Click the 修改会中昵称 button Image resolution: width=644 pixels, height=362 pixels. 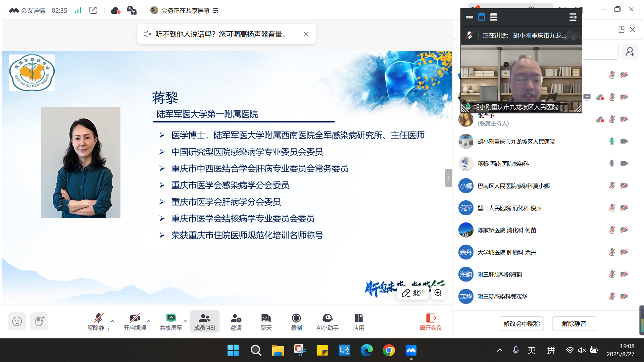point(522,323)
